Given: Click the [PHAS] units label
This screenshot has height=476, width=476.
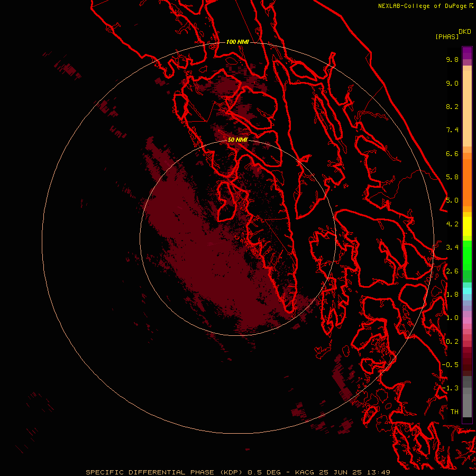Looking at the screenshot, I should click(x=447, y=36).
